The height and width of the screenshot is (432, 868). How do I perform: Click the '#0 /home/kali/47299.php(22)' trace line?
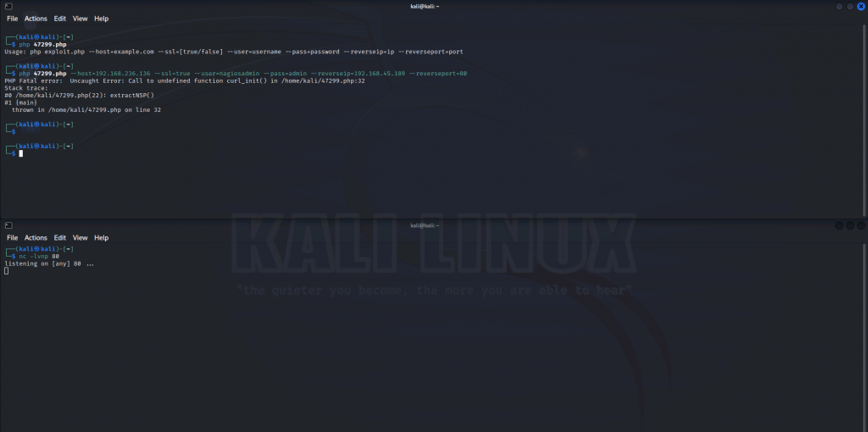click(79, 95)
